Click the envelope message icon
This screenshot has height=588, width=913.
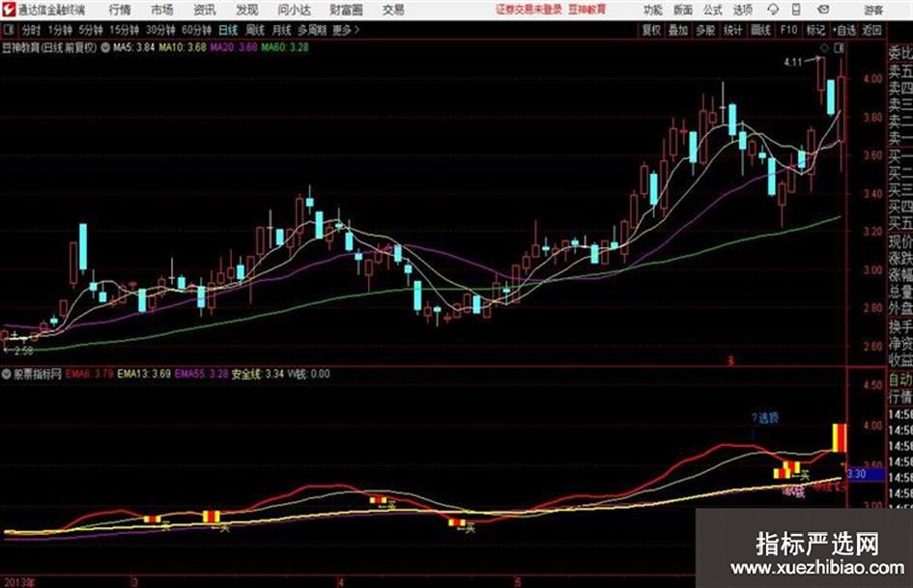pos(823,10)
